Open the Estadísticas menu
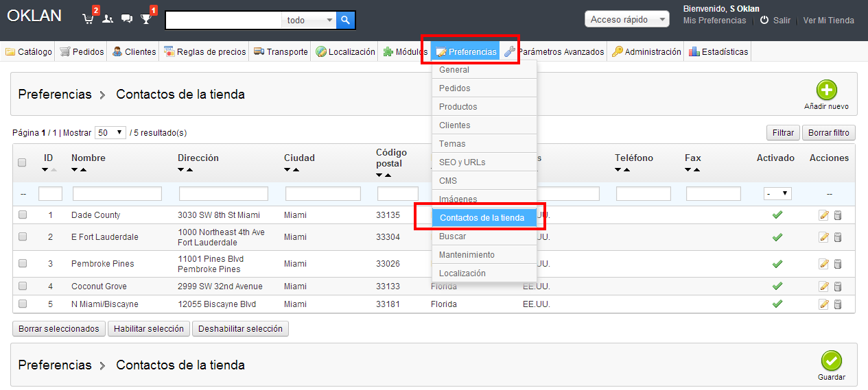Image resolution: width=868 pixels, height=390 pixels. click(x=718, y=51)
